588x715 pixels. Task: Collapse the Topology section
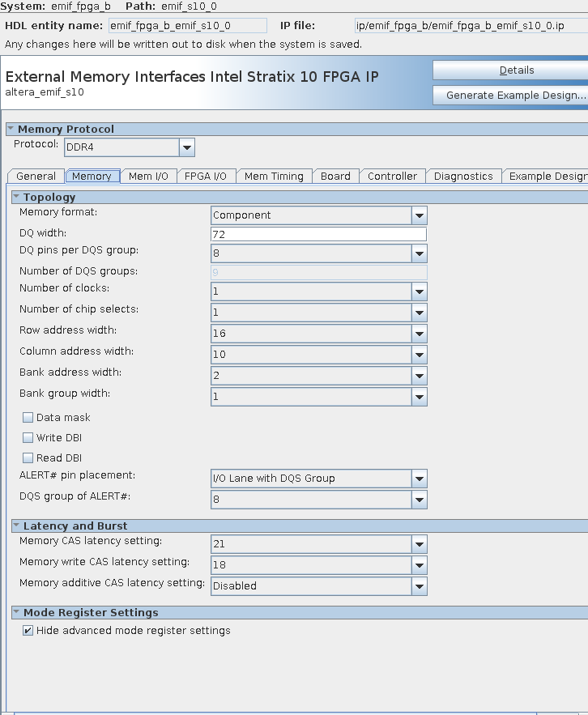tap(16, 197)
